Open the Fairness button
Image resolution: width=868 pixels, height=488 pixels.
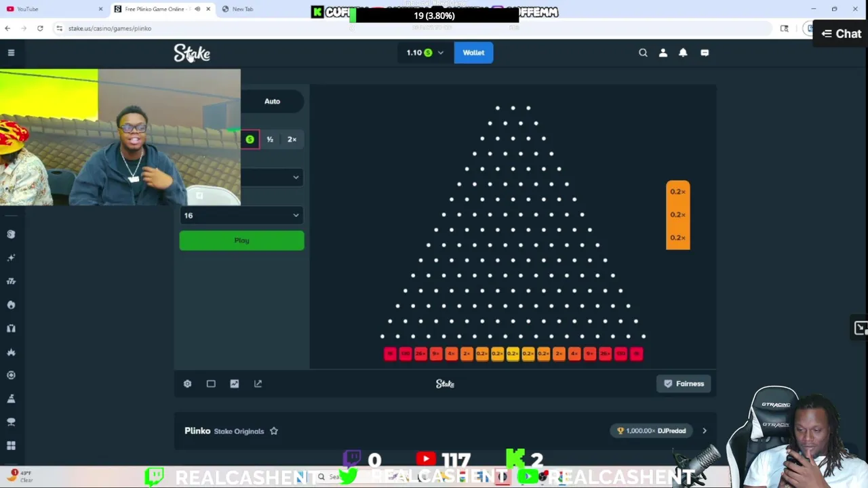684,384
